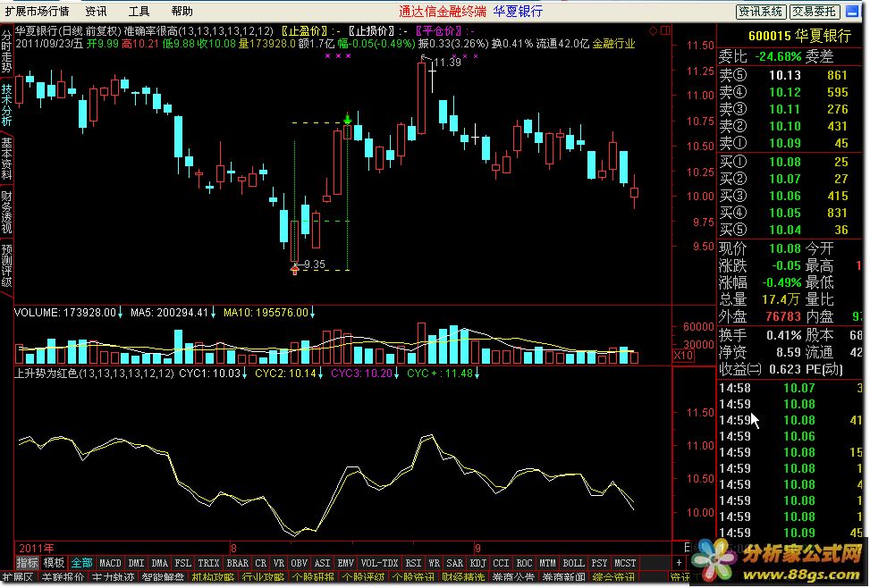Click the split-window square icon beside the diamond
Screen dimensions: 870x588
click(x=665, y=30)
